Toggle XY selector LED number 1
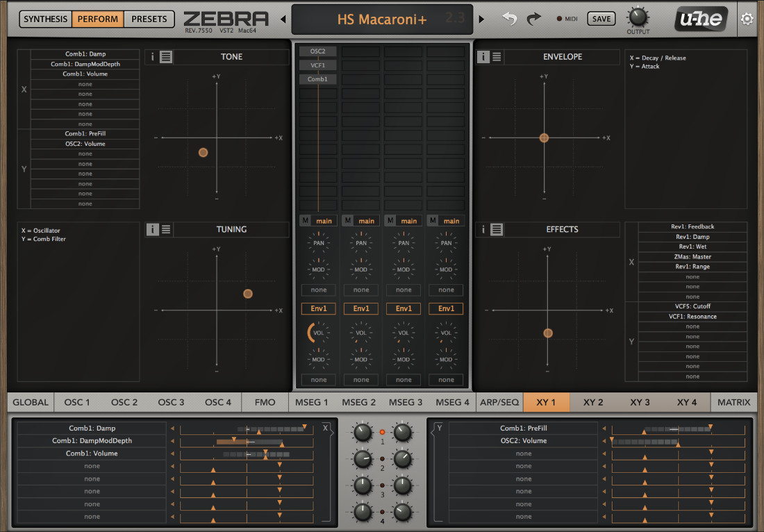Viewport: 764px width, 532px height. click(382, 432)
